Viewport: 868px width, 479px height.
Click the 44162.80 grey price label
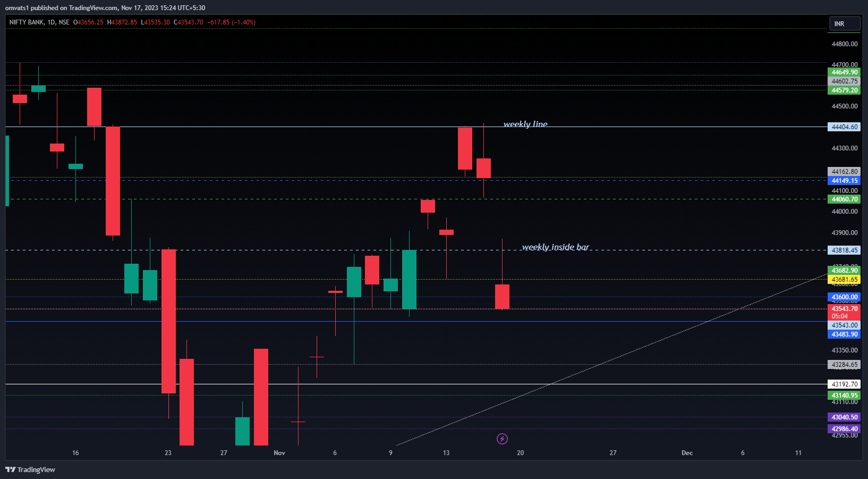tap(844, 172)
